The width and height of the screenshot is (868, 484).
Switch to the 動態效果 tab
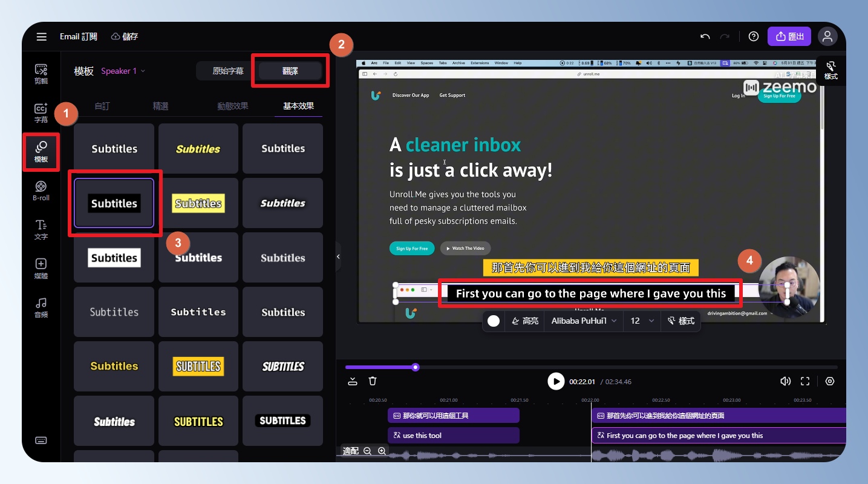point(233,106)
